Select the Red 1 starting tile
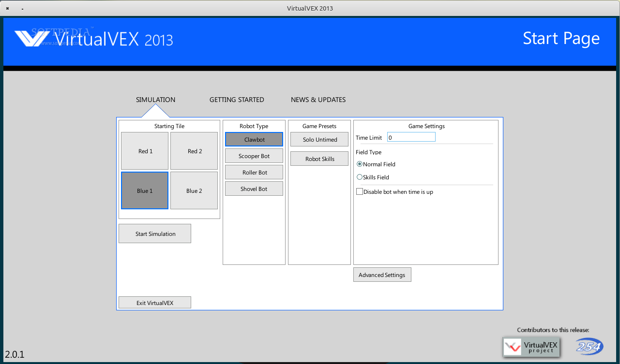Viewport: 620px width, 364px height. (x=145, y=151)
